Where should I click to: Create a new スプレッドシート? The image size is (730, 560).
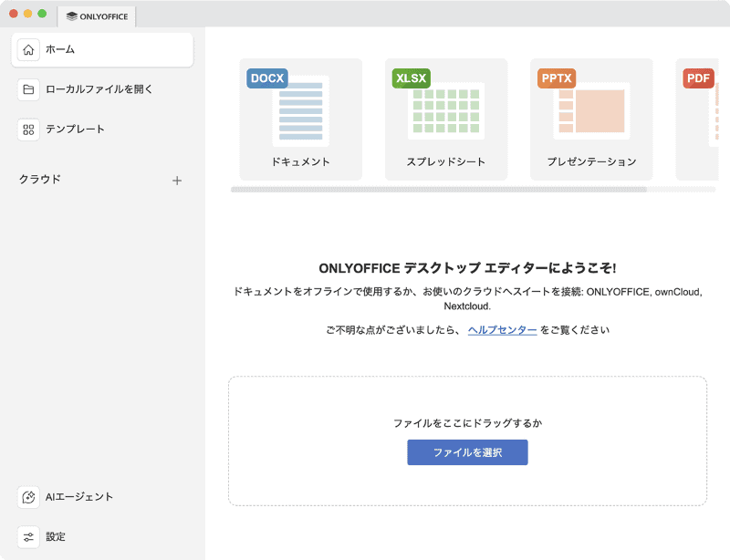pos(446,119)
